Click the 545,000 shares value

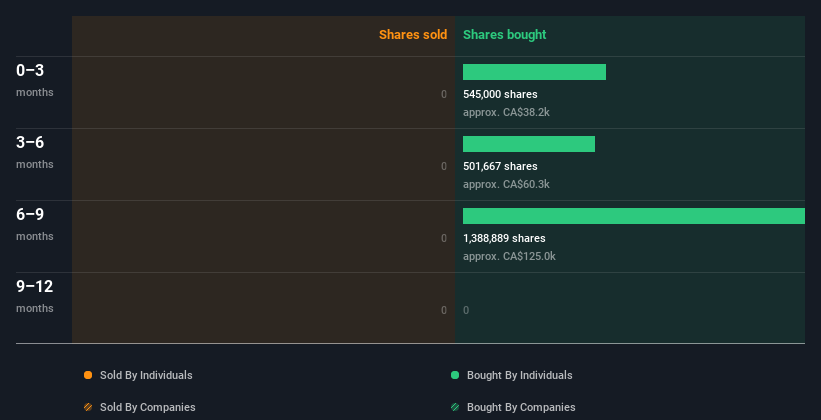500,94
